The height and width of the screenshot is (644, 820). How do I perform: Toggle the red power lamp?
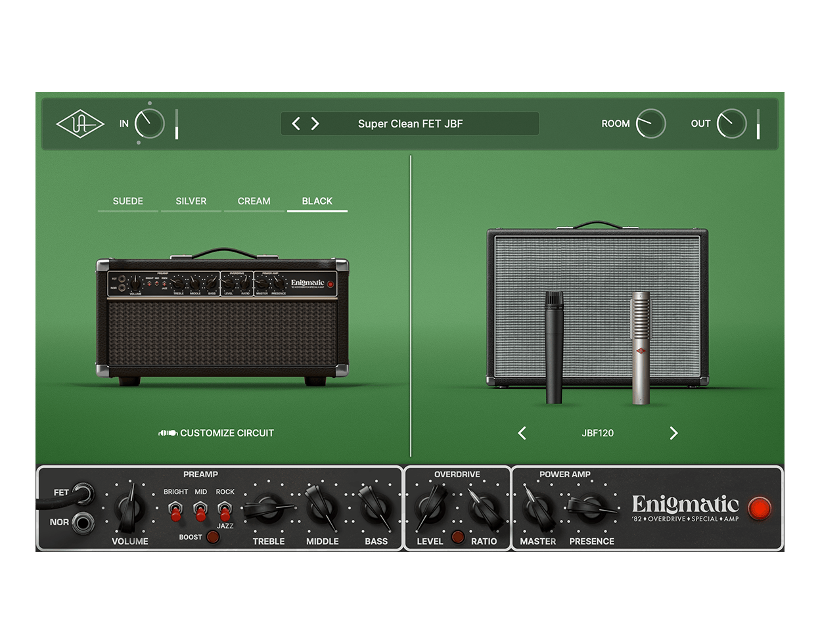(x=760, y=509)
